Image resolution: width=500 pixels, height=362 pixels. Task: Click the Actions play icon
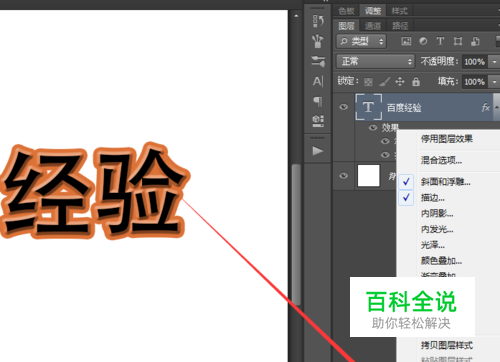coord(318,151)
